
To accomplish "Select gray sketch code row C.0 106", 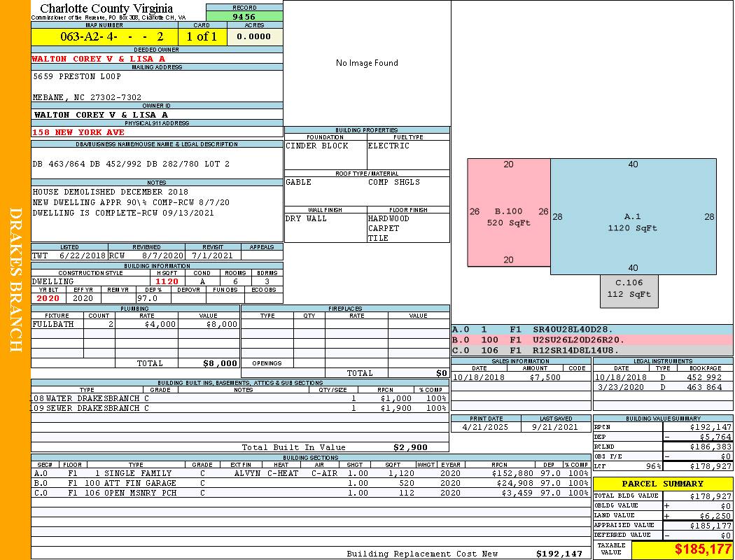I will (x=592, y=350).
